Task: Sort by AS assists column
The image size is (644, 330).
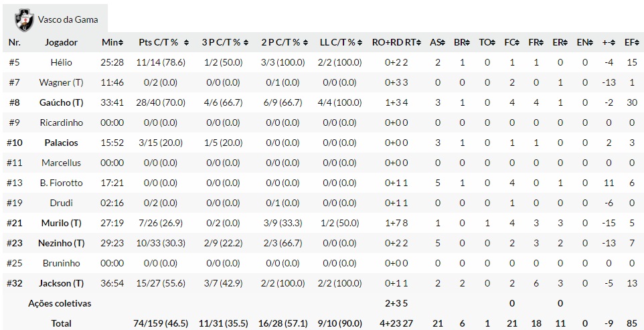Action: coord(436,42)
